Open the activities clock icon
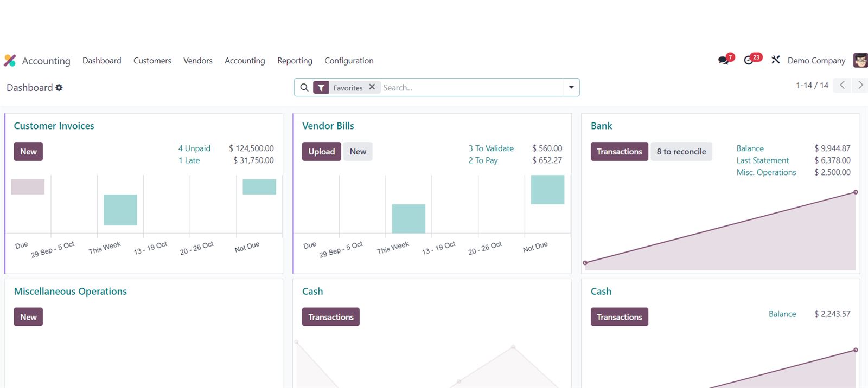The width and height of the screenshot is (868, 388). click(749, 60)
